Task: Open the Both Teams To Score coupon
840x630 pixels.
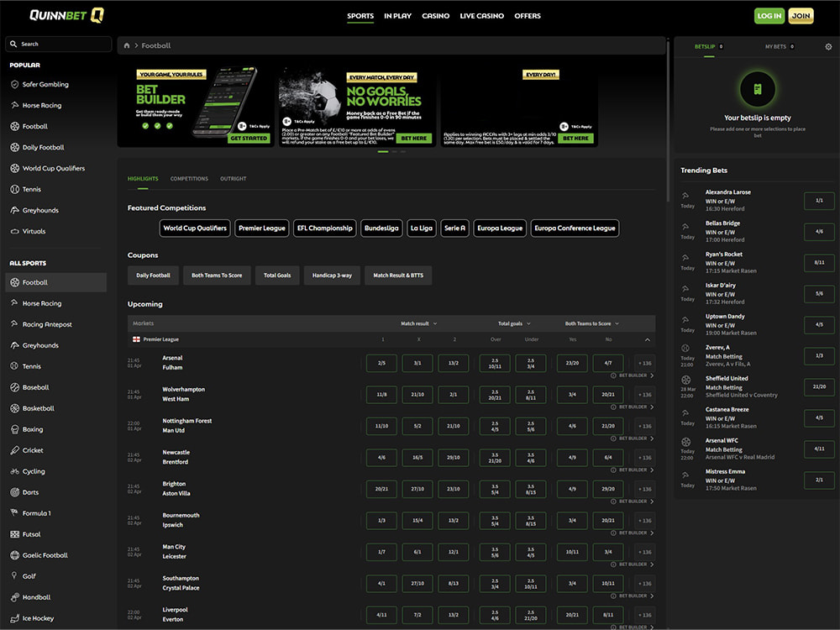Action: point(217,276)
